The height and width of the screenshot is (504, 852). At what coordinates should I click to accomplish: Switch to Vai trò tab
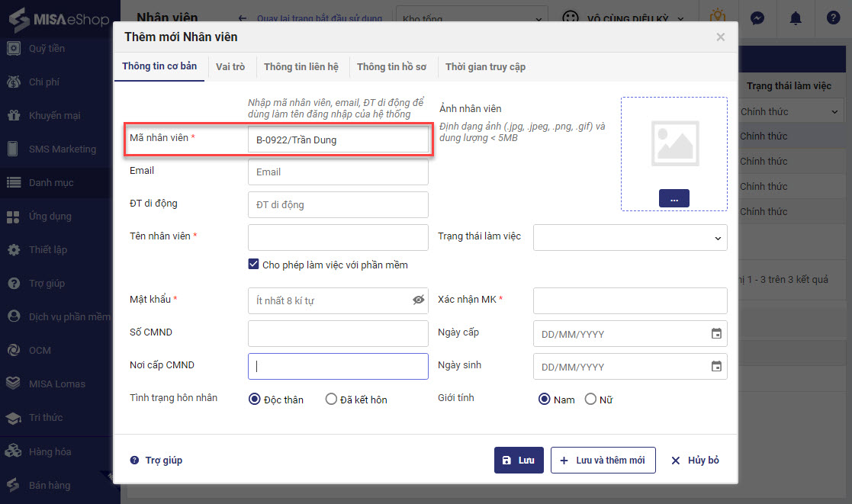point(230,67)
